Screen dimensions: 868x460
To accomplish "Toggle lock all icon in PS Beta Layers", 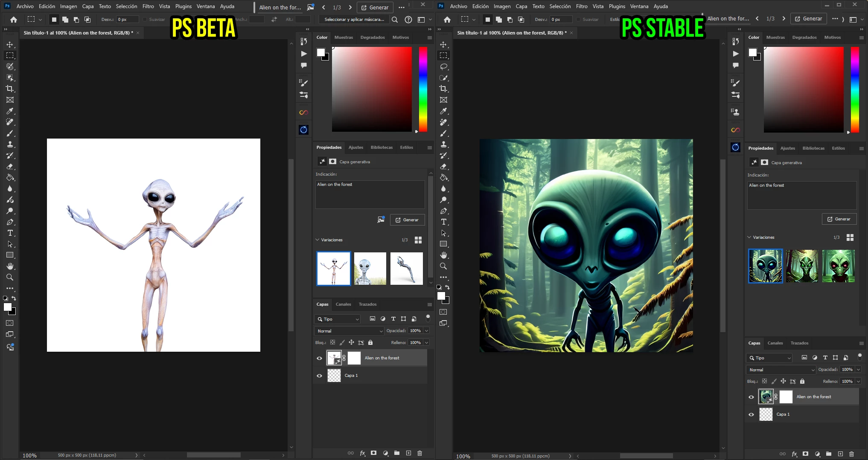I will pyautogui.click(x=370, y=342).
